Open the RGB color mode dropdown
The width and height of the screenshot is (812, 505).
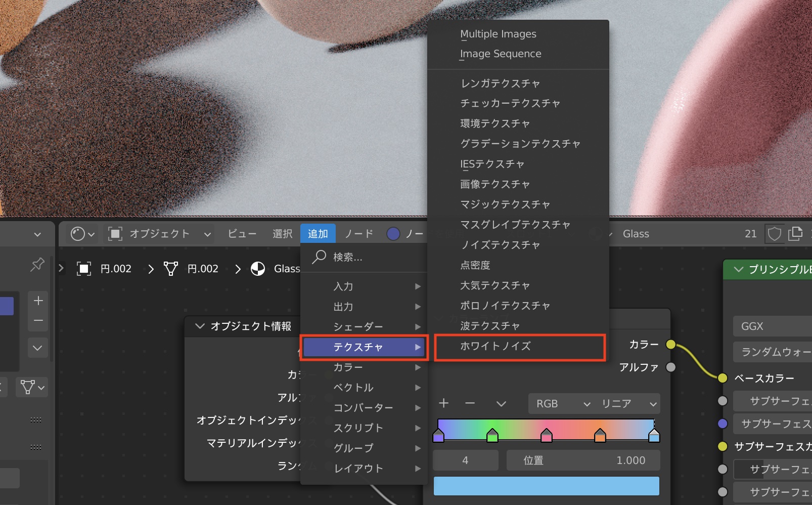[562, 404]
